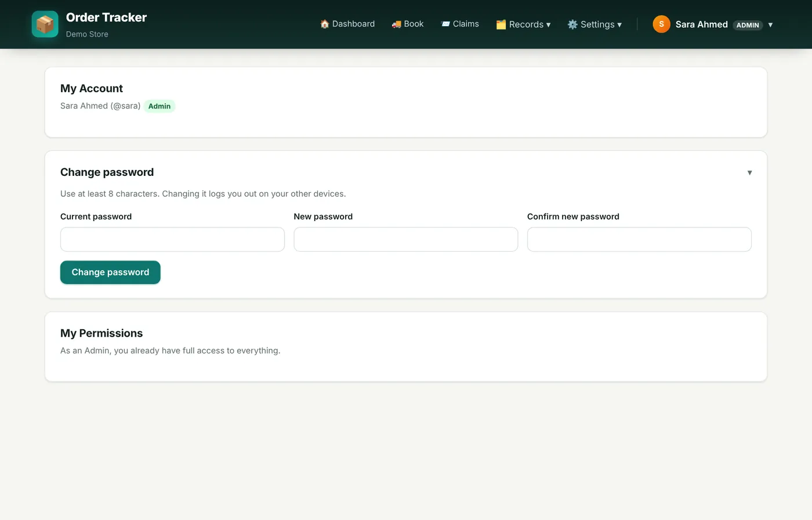Click the Sara Ahmed name in header
This screenshot has height=520, width=812.
(x=701, y=24)
